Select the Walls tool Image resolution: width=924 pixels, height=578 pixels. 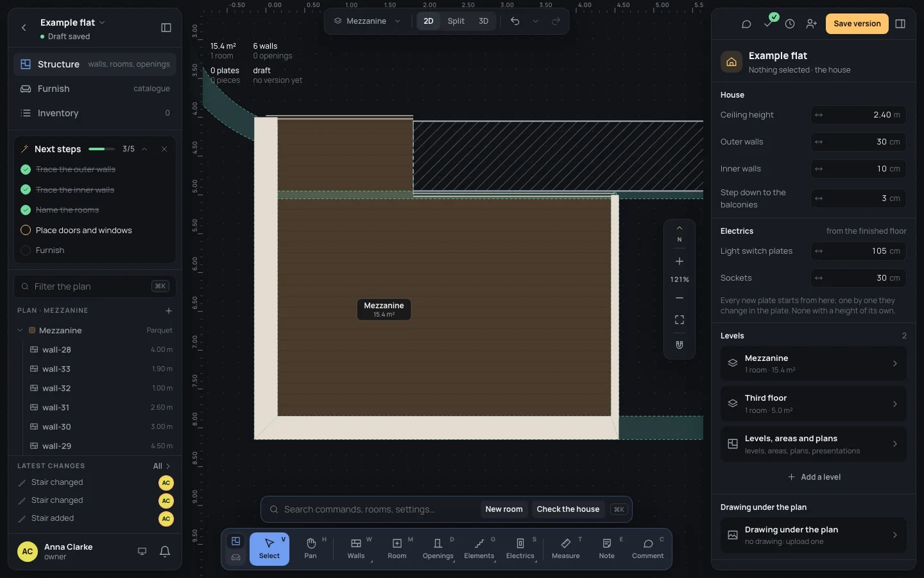coord(356,548)
